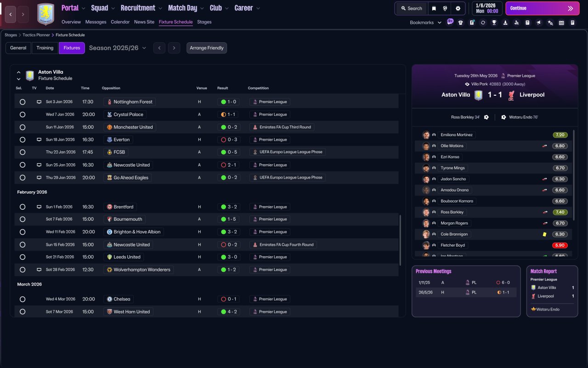Open the General tab
Viewport: 588px width, 368px height.
click(x=18, y=48)
